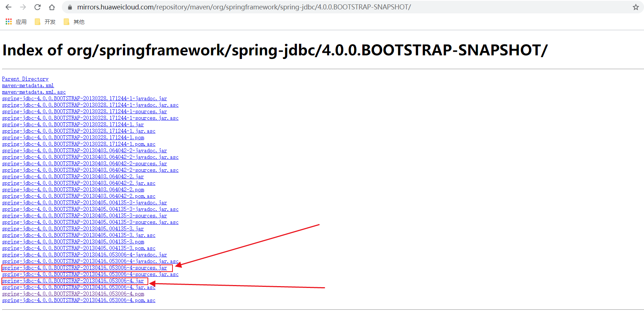Click the browser back arrow

click(x=9, y=7)
